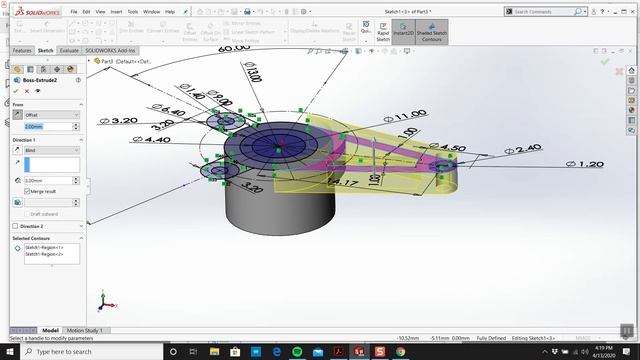Open the File Explorer icon in task pane
The width and height of the screenshot is (640, 360).
631,91
